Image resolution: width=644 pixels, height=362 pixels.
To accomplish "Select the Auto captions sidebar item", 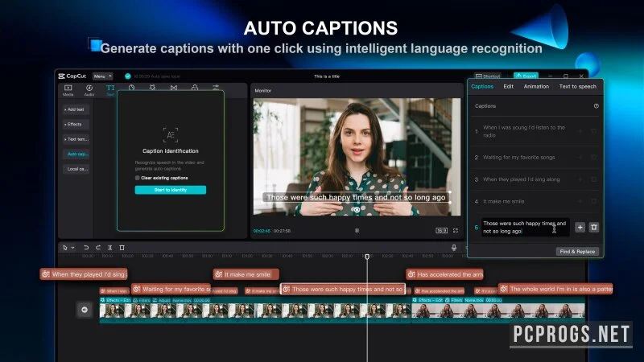I will 76,154.
